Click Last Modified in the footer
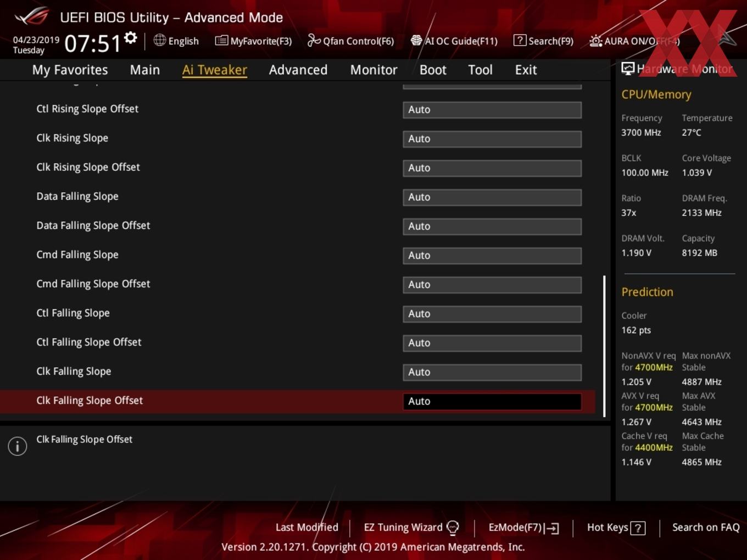This screenshot has height=560, width=747. [307, 527]
